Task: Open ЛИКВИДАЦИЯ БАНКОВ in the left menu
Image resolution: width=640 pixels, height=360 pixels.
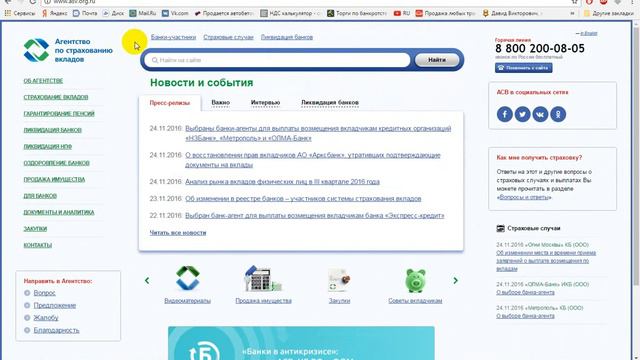Action: 53,130
